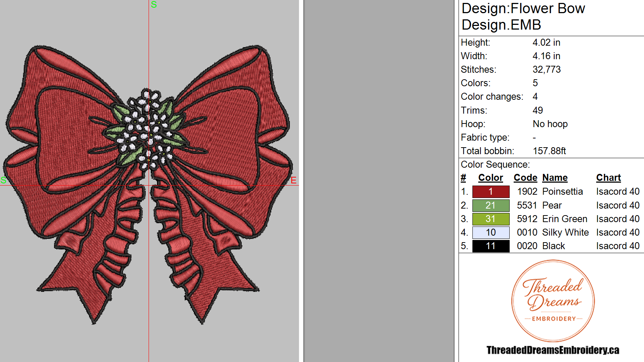This screenshot has width=644, height=362.
Task: Click the Threaded Dreams Embroidery logo
Action: pyautogui.click(x=553, y=301)
